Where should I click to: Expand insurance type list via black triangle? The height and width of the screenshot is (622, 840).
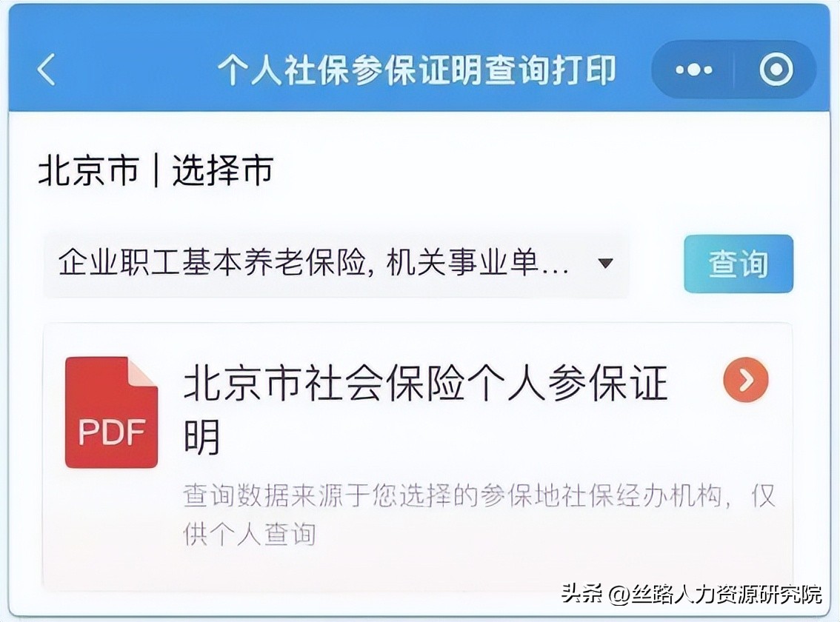[605, 263]
